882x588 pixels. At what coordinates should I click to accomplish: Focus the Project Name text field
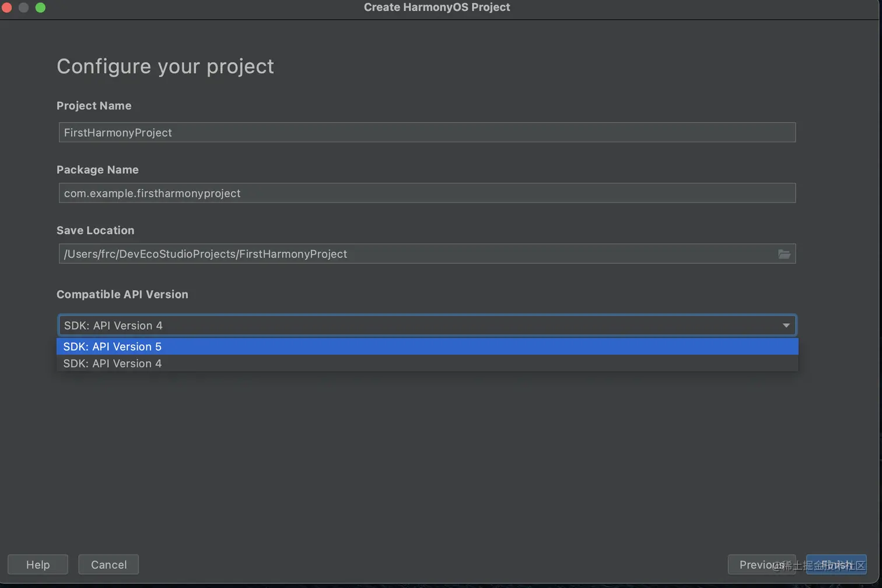pyautogui.click(x=427, y=132)
